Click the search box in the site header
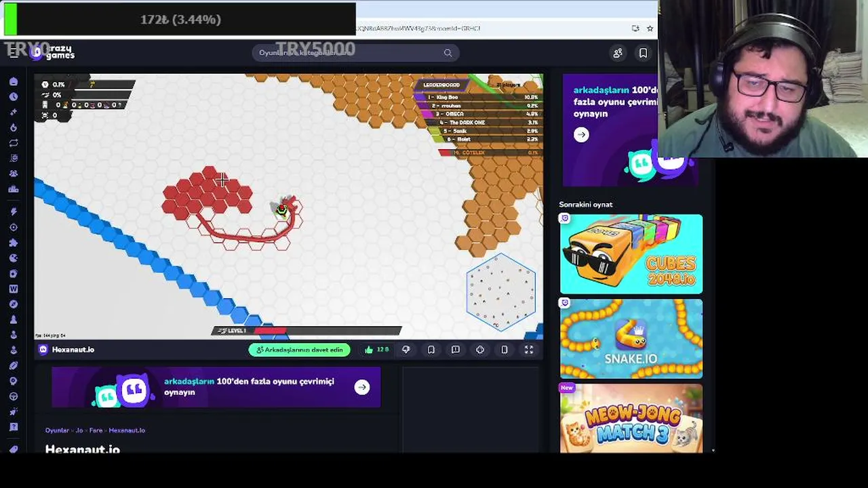868x488 pixels. (355, 53)
